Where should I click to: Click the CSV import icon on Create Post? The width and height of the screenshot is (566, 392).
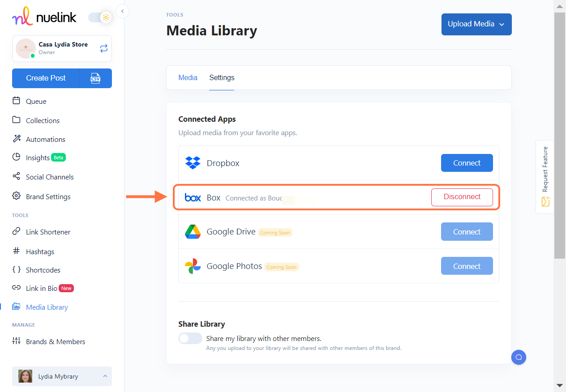(95, 78)
